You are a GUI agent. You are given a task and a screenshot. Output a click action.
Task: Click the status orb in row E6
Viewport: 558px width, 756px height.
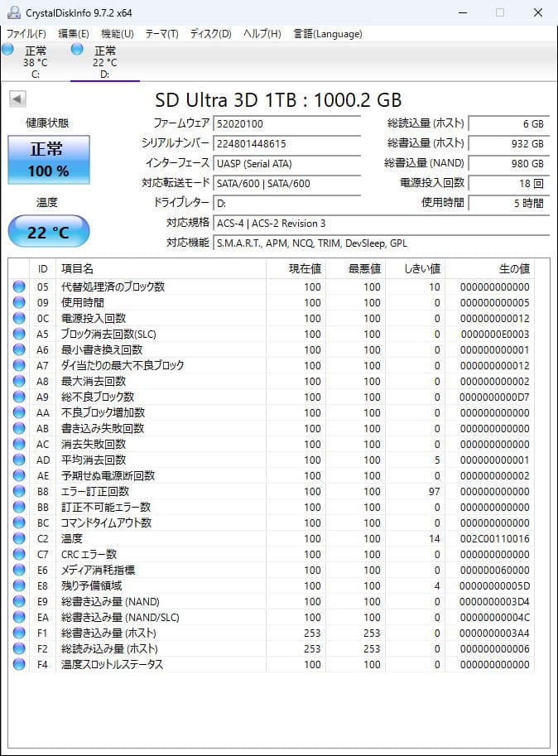point(19,570)
